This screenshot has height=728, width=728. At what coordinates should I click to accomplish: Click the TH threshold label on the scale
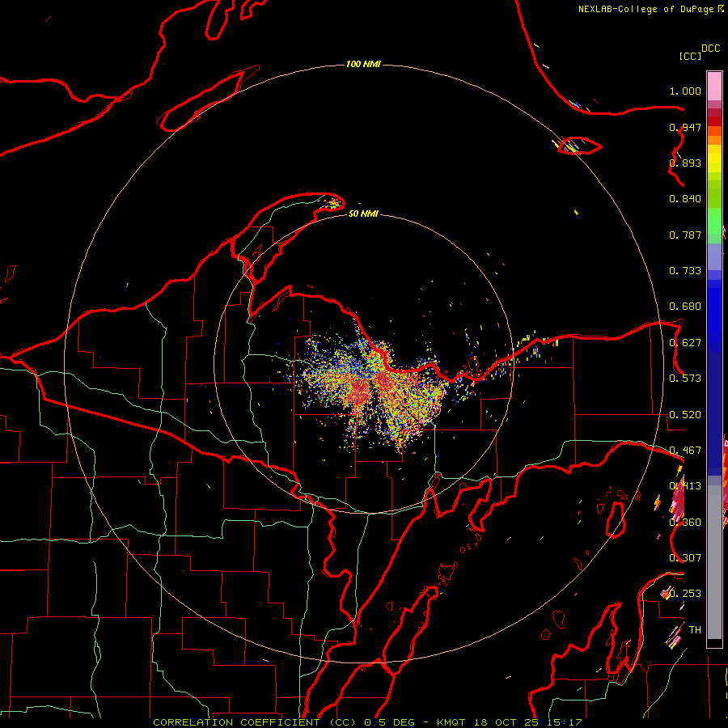pos(695,630)
